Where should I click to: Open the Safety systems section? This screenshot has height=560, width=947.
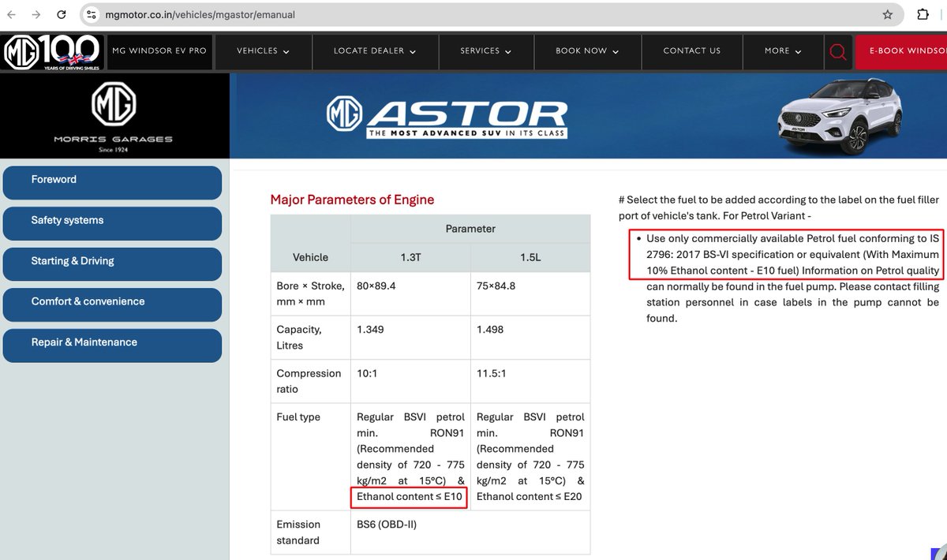click(112, 223)
